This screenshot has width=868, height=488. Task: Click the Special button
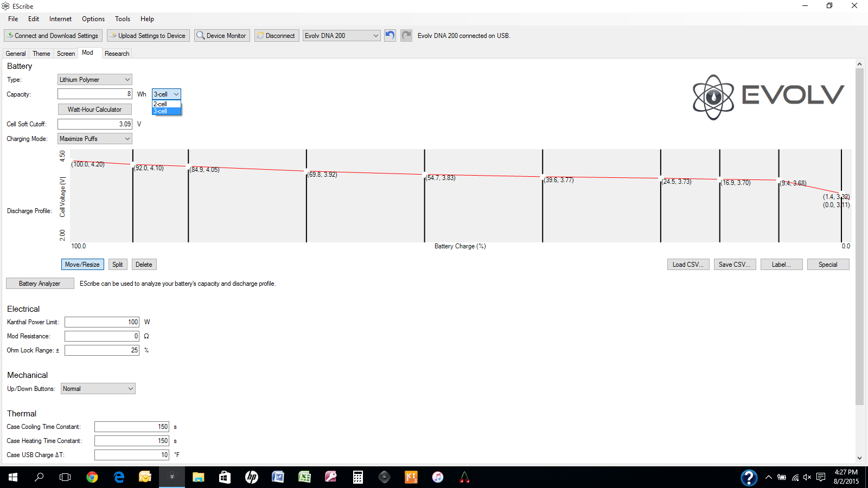click(x=828, y=265)
